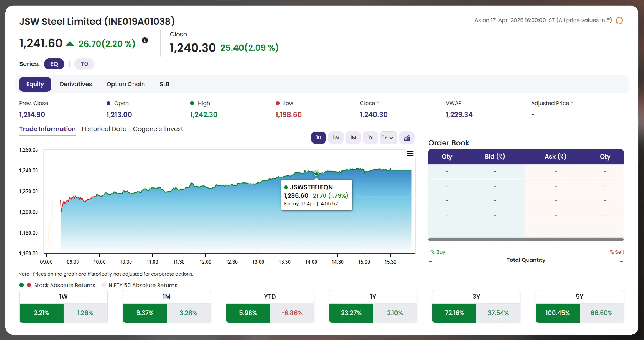The width and height of the screenshot is (644, 340).
Task: Click the info icon next to price change
Action: coord(145,40)
